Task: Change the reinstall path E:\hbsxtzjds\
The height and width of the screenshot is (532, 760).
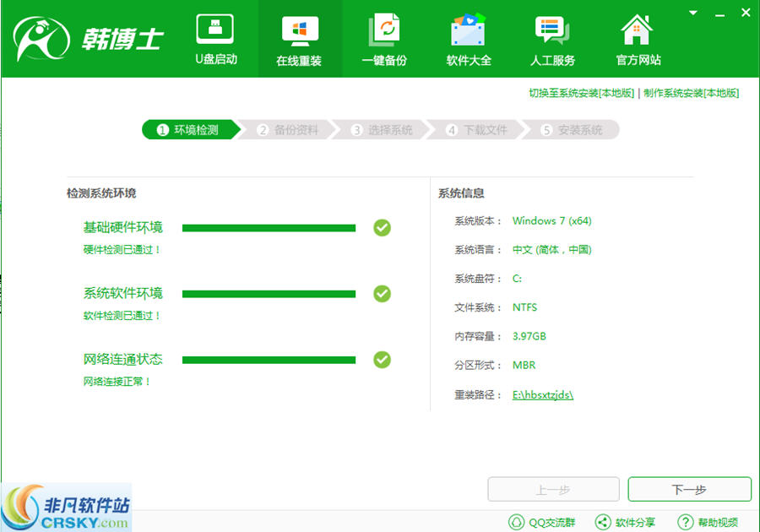Action: point(541,394)
